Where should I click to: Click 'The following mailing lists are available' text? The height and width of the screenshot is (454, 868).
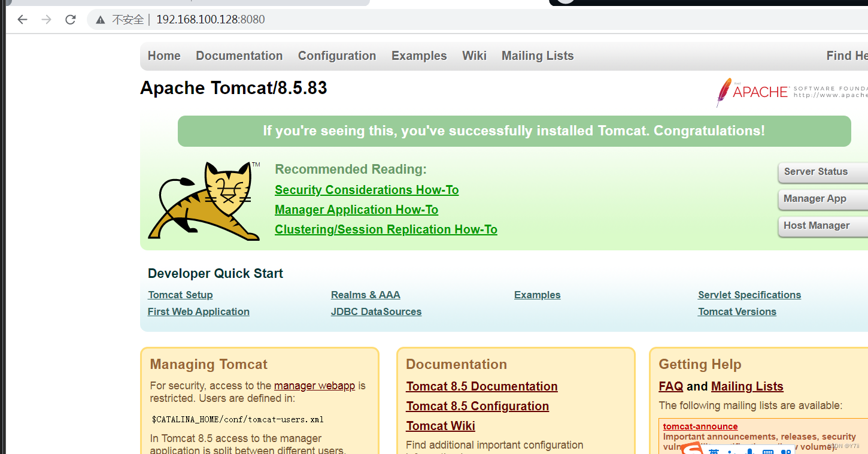tap(751, 405)
